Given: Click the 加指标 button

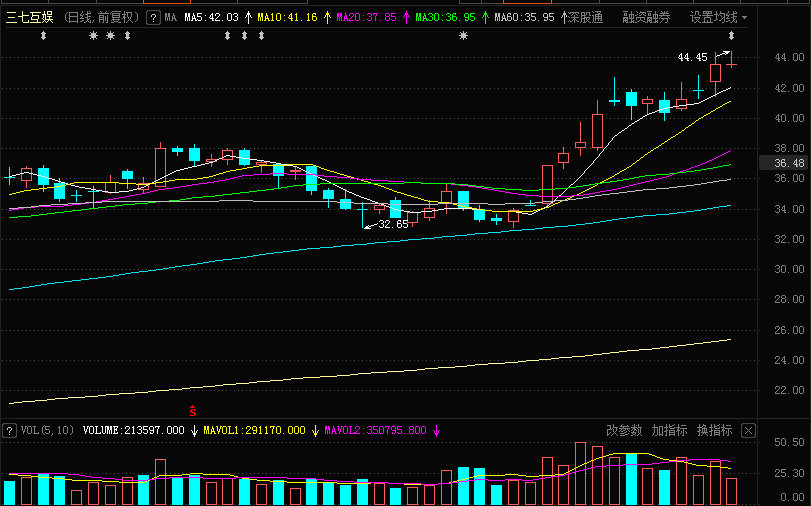Looking at the screenshot, I should (669, 430).
